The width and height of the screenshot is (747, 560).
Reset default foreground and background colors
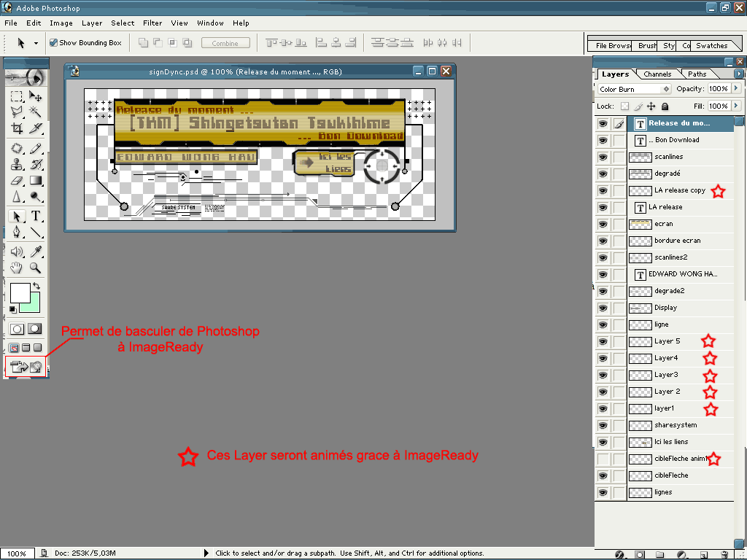13,309
